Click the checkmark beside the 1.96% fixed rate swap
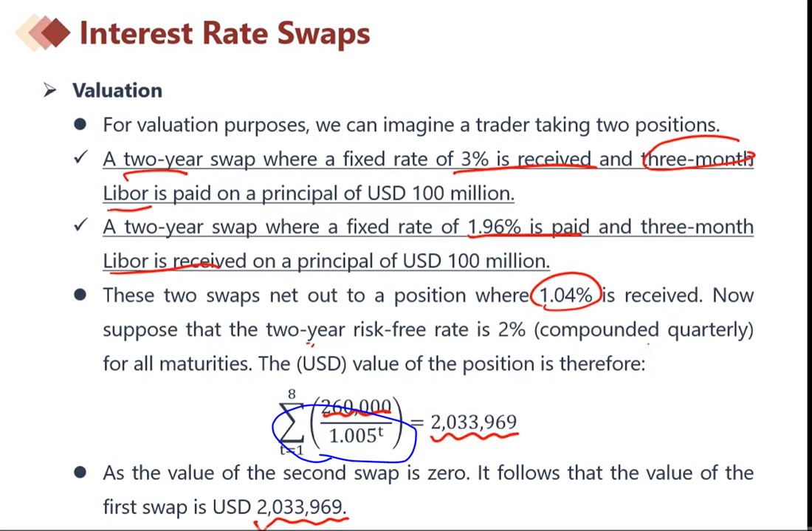The width and height of the screenshot is (812, 531). (x=80, y=225)
